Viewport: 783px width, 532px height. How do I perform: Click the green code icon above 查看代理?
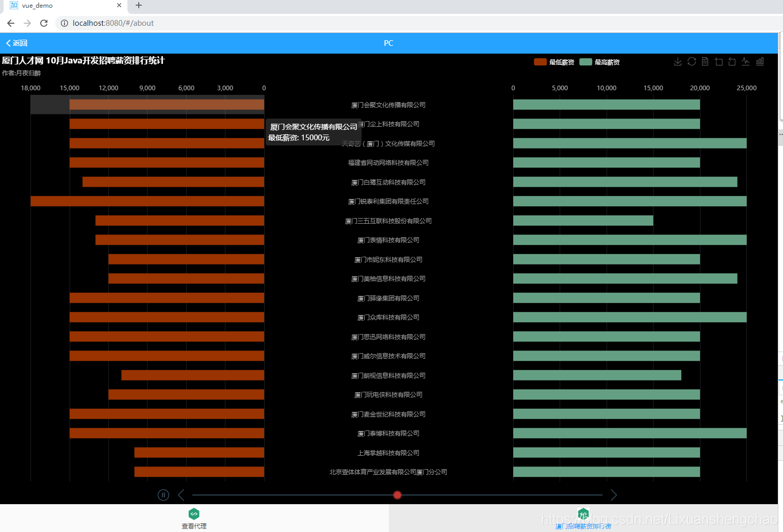pos(194,513)
